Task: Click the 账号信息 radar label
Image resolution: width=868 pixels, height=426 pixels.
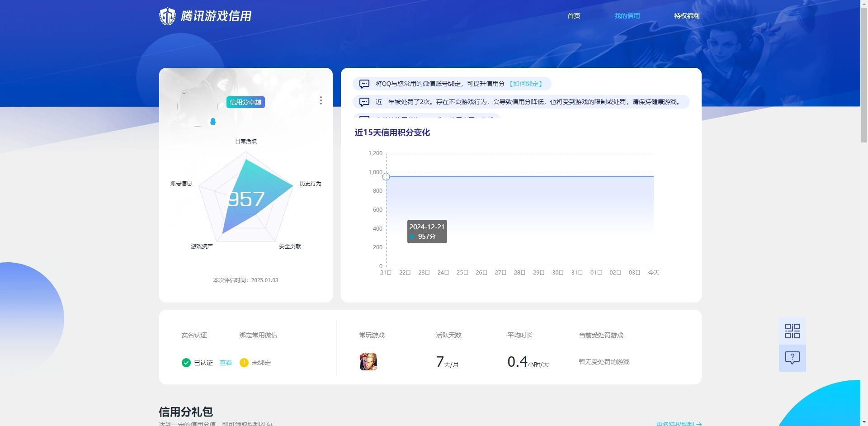Action: coord(181,184)
